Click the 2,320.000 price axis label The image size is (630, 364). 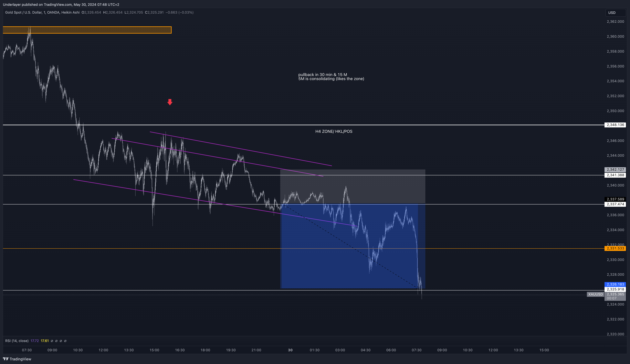pos(615,334)
